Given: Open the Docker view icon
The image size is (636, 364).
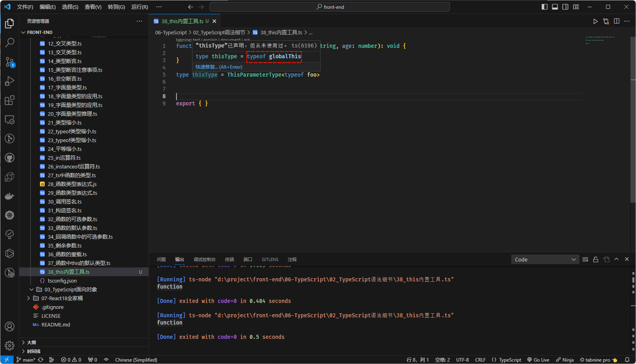Looking at the screenshot, I should pyautogui.click(x=10, y=196).
